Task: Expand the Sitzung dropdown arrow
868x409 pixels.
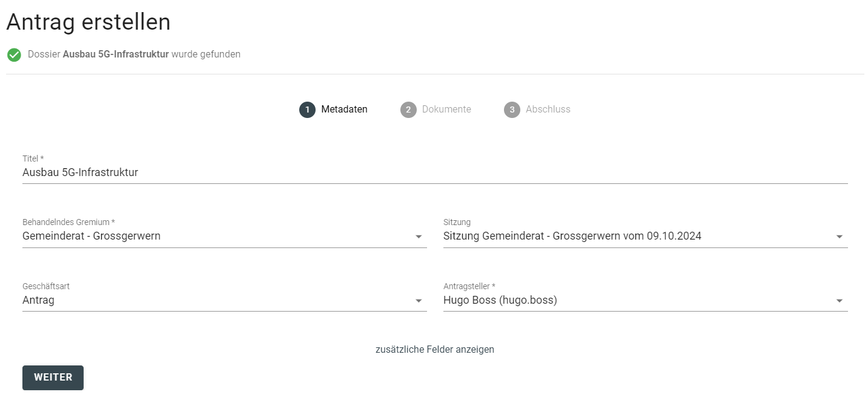Action: click(x=839, y=237)
